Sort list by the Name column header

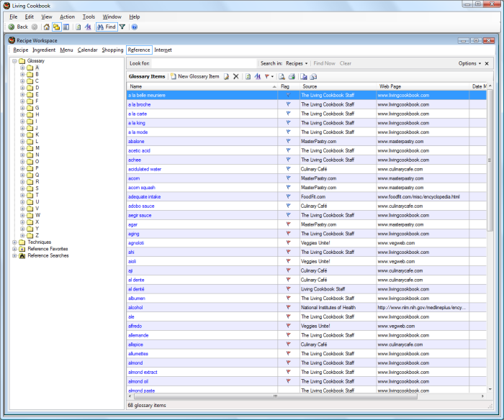[x=202, y=86]
